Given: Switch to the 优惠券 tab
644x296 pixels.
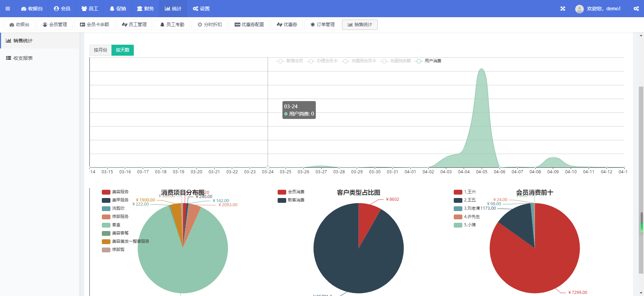Looking at the screenshot, I should point(287,25).
